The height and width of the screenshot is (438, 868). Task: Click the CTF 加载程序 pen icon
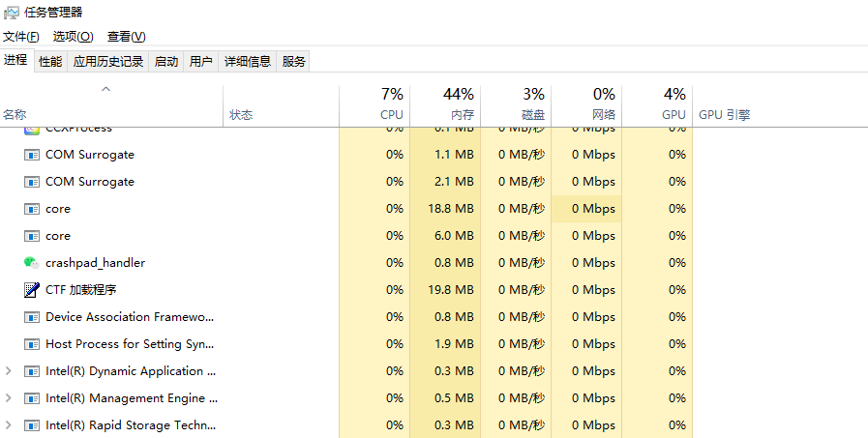[x=31, y=290]
